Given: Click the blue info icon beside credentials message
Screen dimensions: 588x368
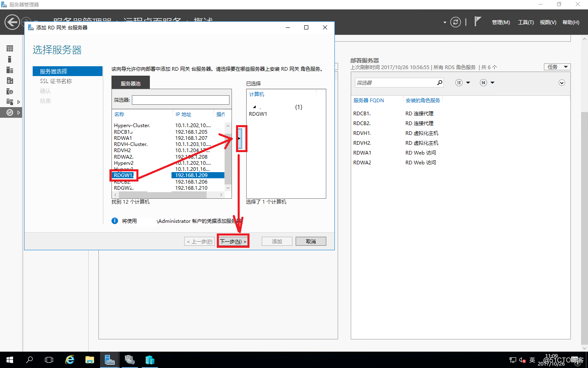Looking at the screenshot, I should 115,221.
